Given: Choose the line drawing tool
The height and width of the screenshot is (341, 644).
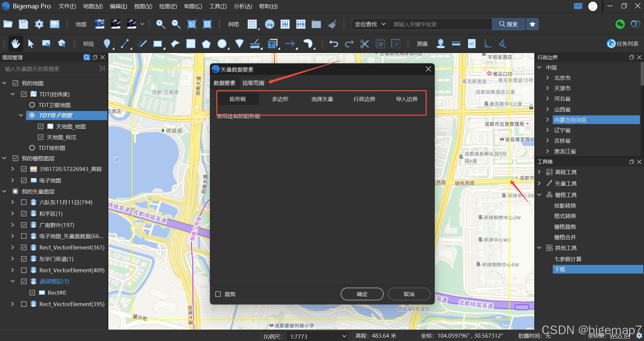Looking at the screenshot, I should click(x=125, y=44).
